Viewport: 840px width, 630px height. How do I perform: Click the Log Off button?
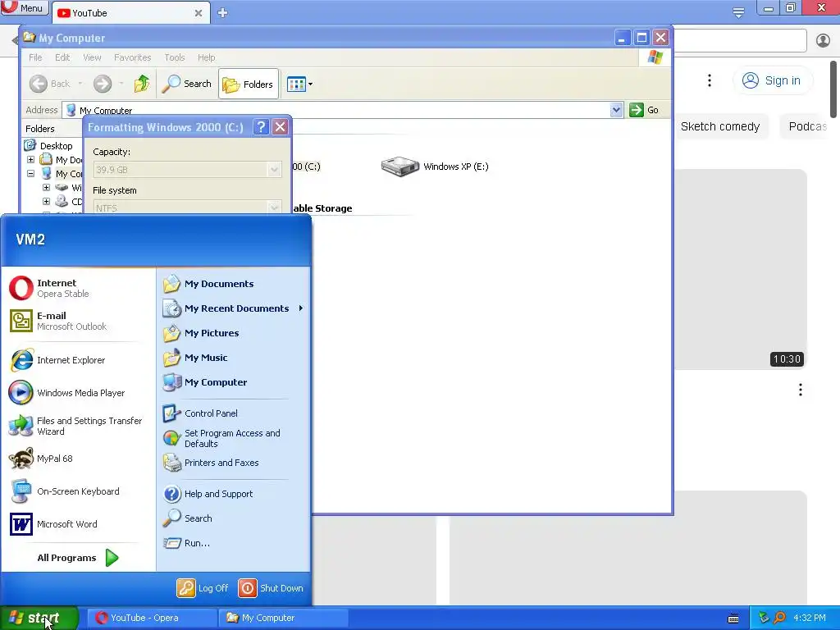tap(203, 588)
